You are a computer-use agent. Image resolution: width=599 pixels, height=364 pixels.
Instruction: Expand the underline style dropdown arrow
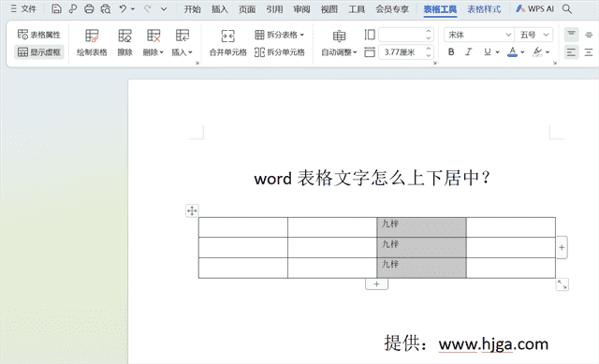click(x=497, y=52)
